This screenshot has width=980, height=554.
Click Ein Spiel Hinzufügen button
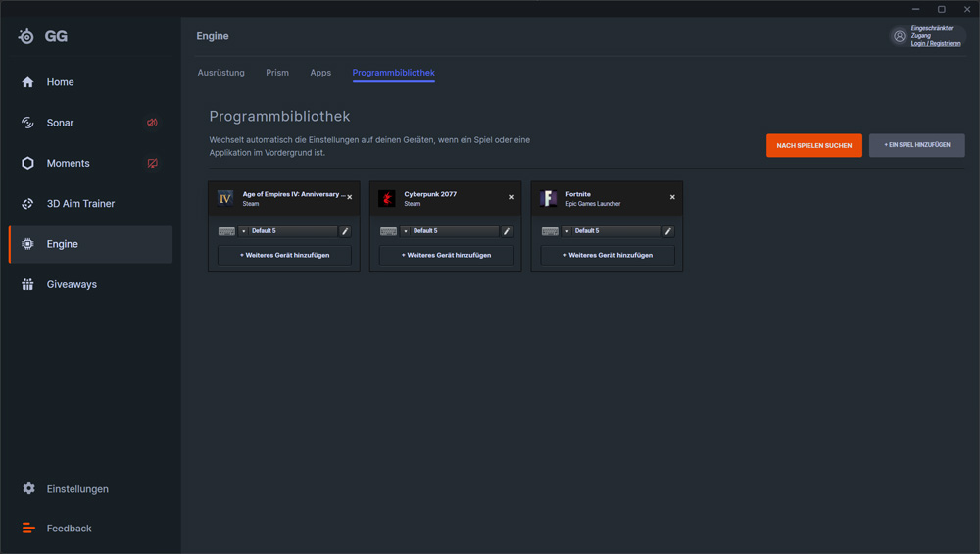[917, 145]
